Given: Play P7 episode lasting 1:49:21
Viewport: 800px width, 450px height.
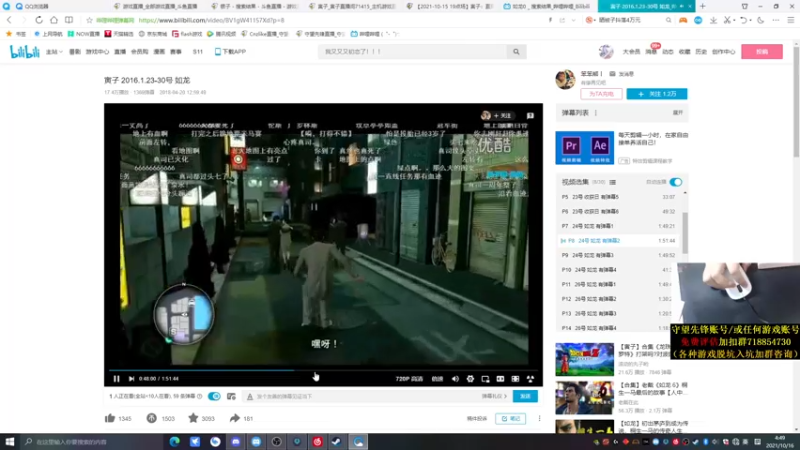Looking at the screenshot, I should [618, 226].
